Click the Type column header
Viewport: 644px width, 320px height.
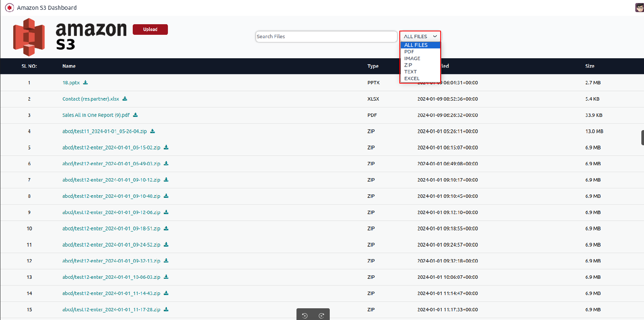tap(373, 66)
